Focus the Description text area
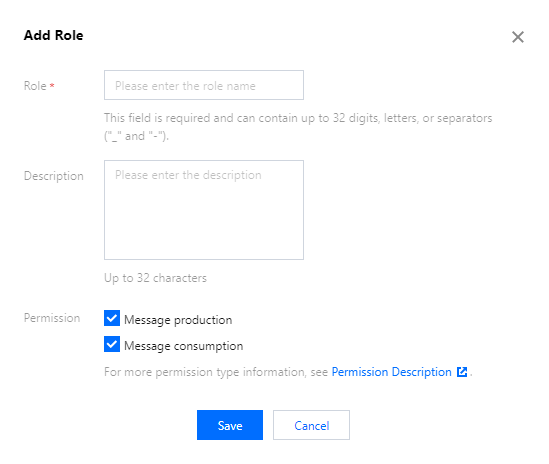 (x=204, y=210)
